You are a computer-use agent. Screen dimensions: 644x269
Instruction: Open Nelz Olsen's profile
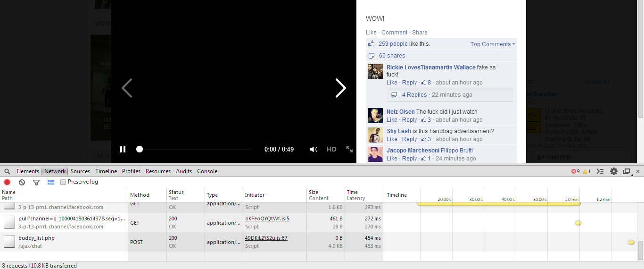pos(401,112)
